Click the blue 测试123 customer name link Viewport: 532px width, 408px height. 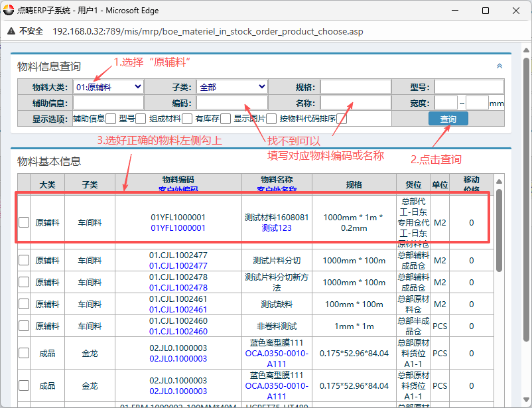click(277, 228)
